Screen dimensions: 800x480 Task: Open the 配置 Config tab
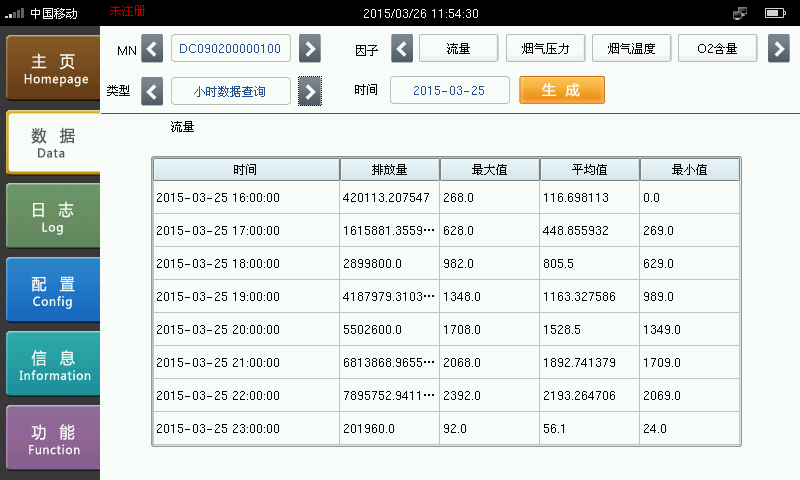point(52,291)
